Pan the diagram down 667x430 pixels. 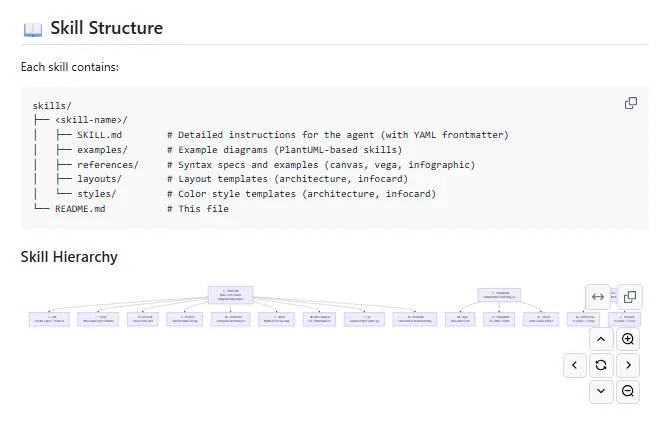(x=601, y=392)
